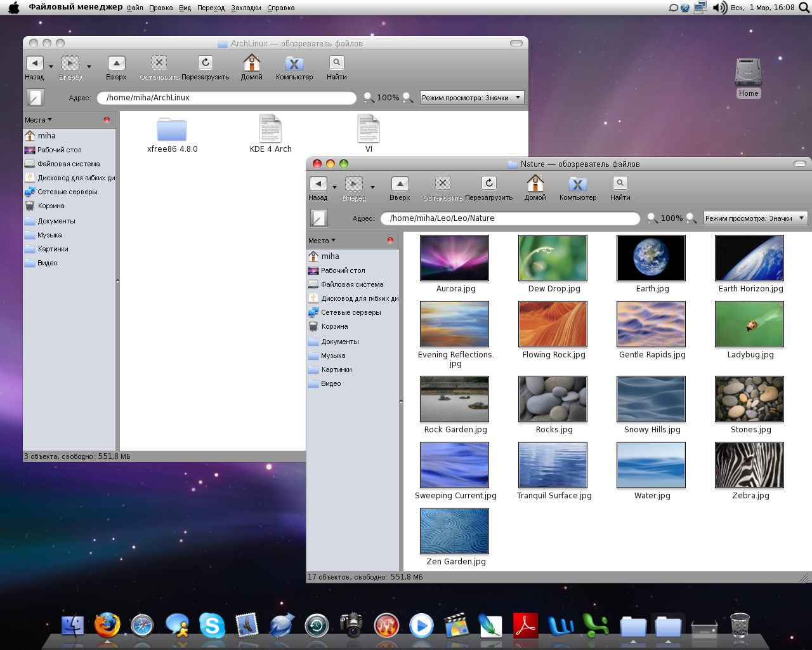Close the Places sidebar in Nature window
Image resolution: width=812 pixels, height=650 pixels.
tap(390, 241)
